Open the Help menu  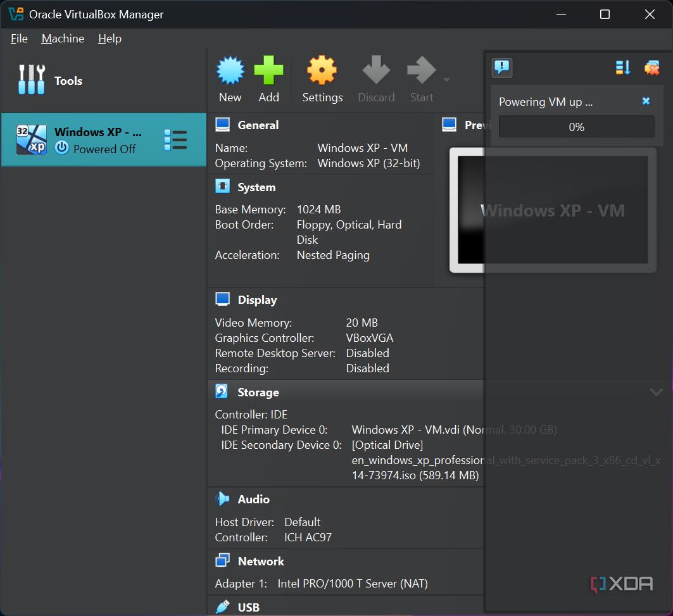click(x=110, y=39)
